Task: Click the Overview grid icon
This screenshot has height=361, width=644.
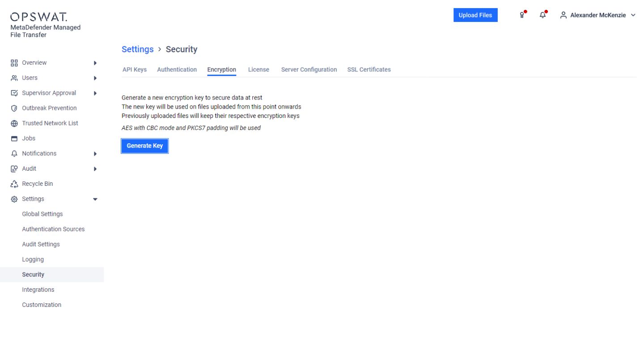Action: pos(13,63)
